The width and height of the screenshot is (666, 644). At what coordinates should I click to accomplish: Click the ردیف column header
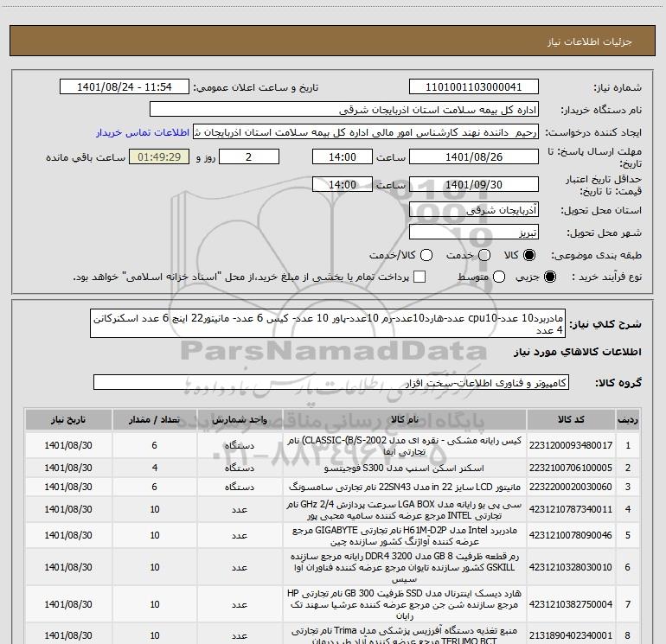pyautogui.click(x=628, y=420)
